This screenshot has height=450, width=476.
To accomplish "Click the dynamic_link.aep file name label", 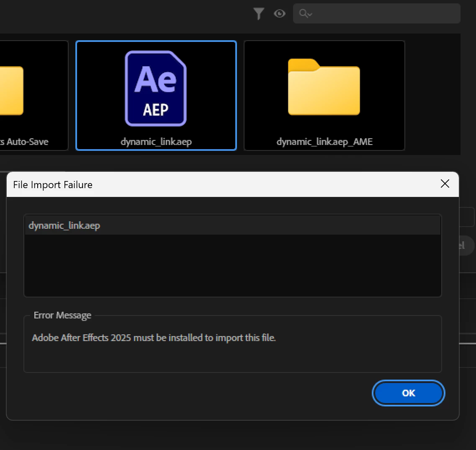I will pos(156,142).
